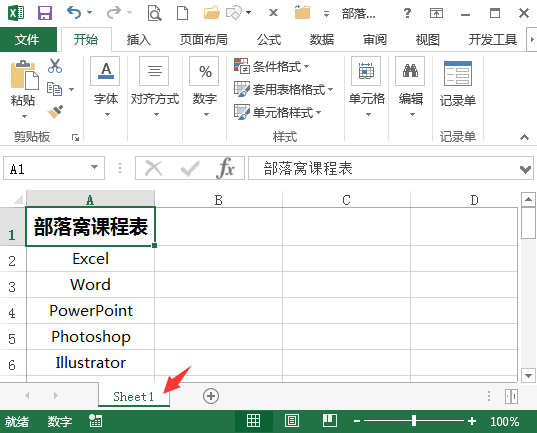Click the macro recording status bar icon
Image resolution: width=537 pixels, height=433 pixels.
pos(95,421)
